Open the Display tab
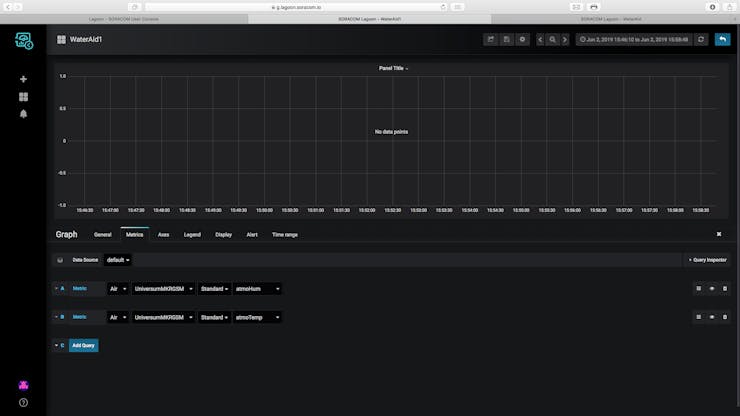This screenshot has width=740, height=416. (224, 235)
